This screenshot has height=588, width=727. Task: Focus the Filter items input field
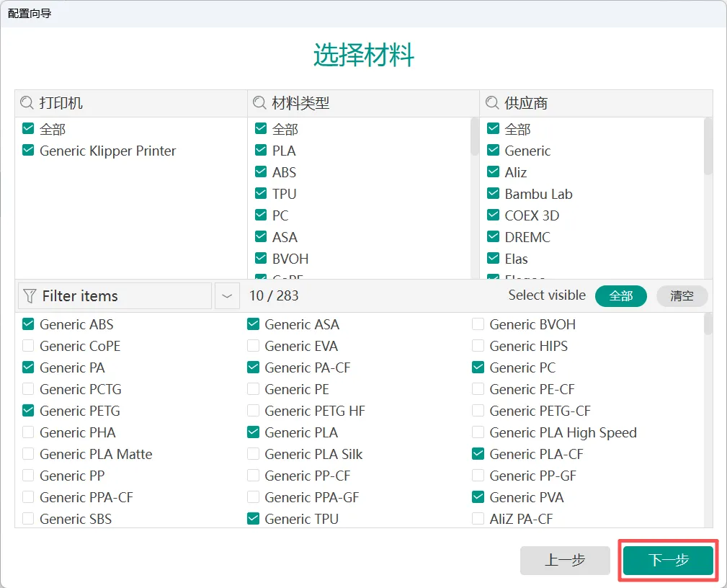115,296
